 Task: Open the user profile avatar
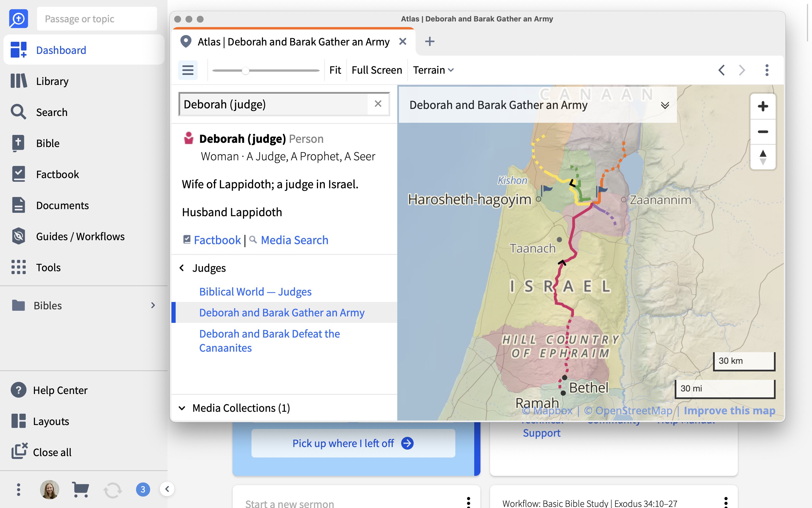[x=50, y=490]
